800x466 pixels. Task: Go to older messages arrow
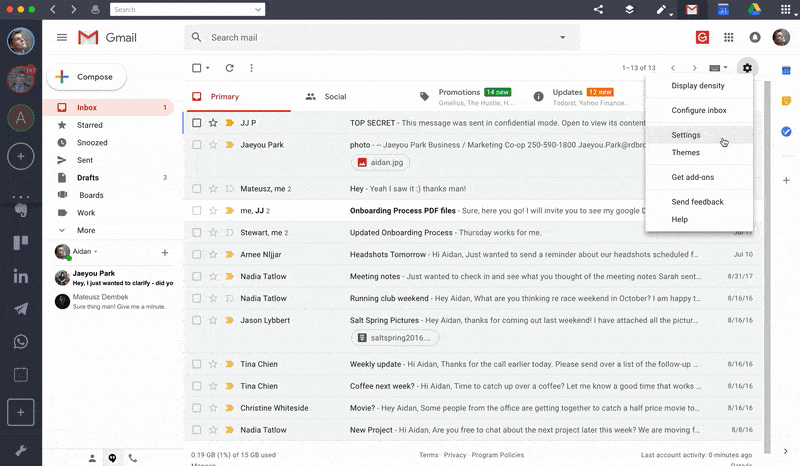(694, 68)
